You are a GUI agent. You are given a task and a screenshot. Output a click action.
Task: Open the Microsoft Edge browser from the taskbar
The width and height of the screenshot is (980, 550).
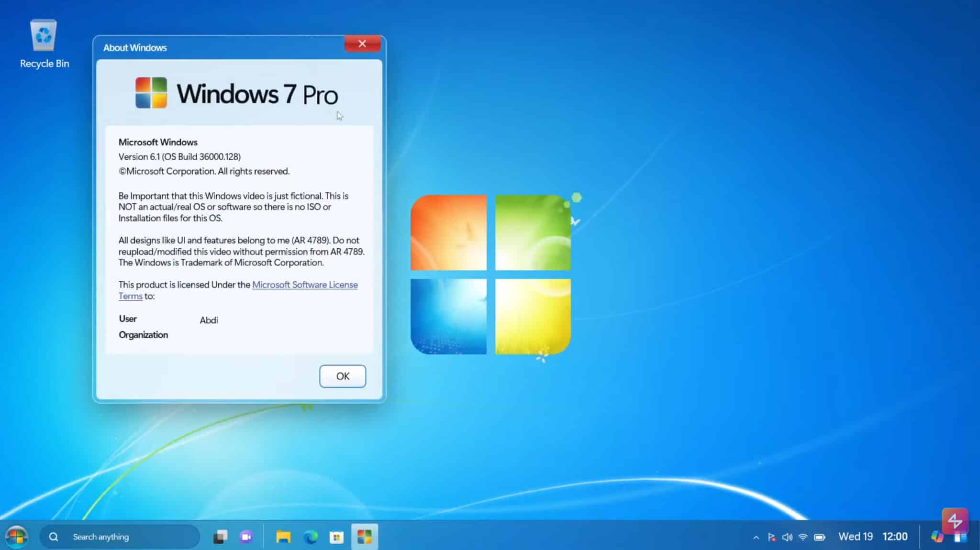tap(311, 537)
